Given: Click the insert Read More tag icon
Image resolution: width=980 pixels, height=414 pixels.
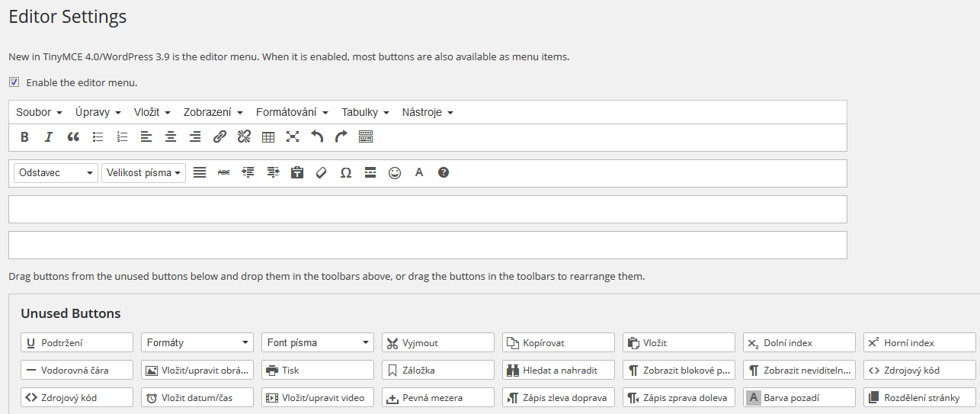Looking at the screenshot, I should [370, 173].
